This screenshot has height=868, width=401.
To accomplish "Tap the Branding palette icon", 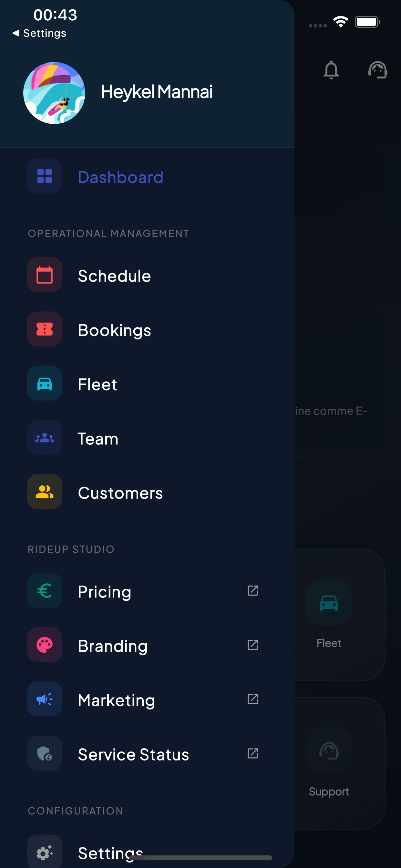I will (x=45, y=645).
